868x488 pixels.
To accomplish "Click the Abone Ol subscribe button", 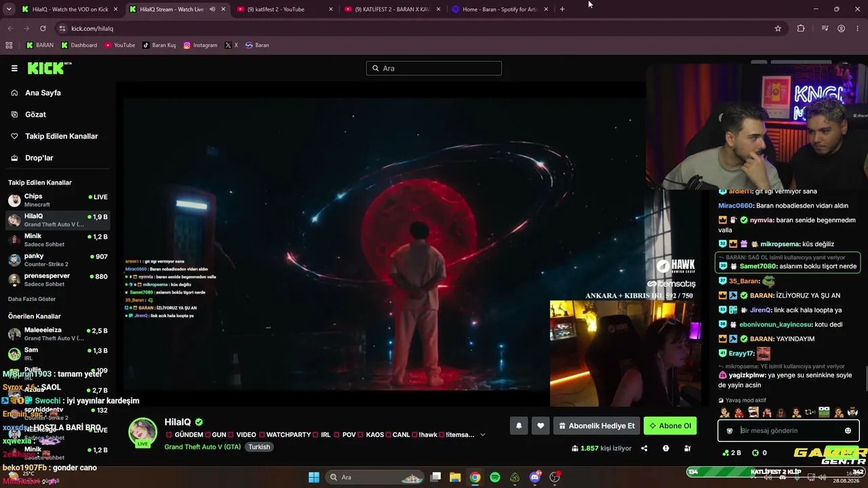I will coord(670,426).
